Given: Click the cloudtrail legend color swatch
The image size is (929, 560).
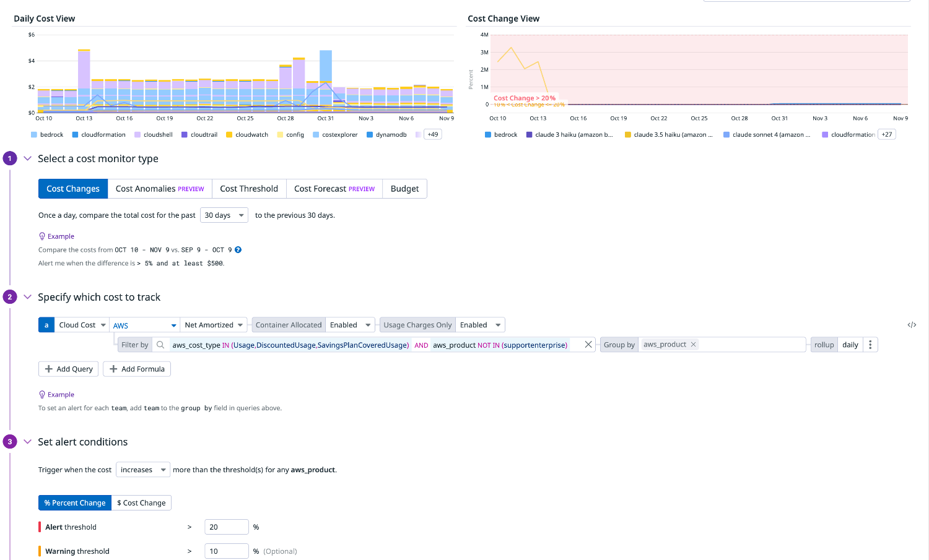Looking at the screenshot, I should [185, 135].
